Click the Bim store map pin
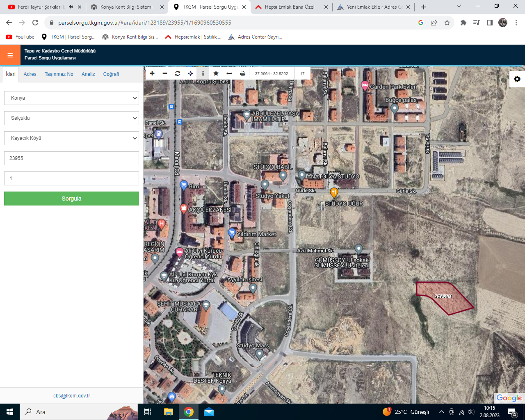Viewport: 525px width, 420px height. click(184, 185)
